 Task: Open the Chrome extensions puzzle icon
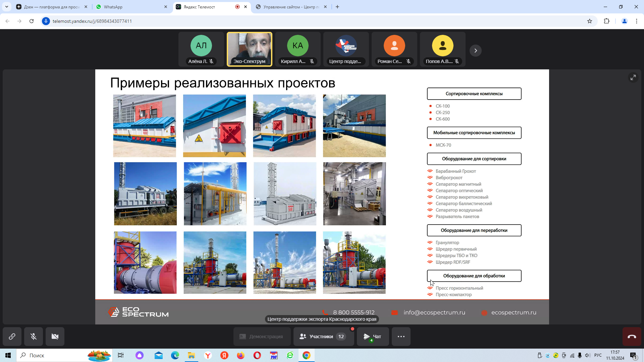[x=606, y=21]
